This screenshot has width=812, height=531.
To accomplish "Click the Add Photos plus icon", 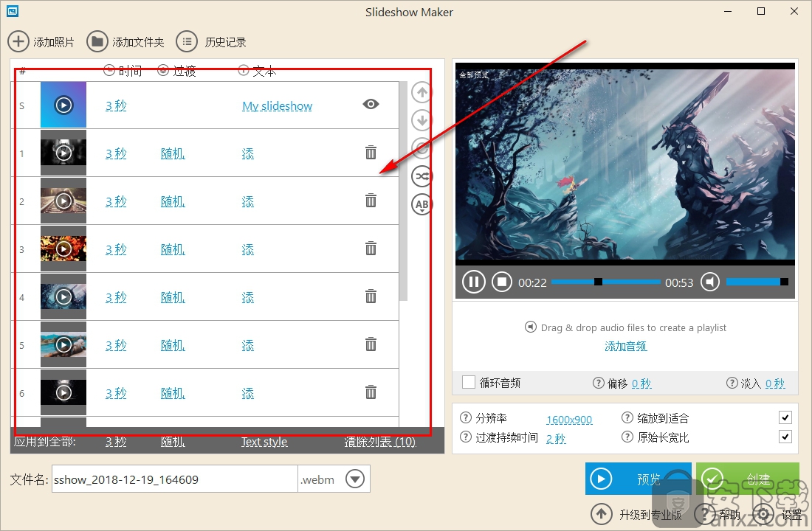I will tap(18, 41).
